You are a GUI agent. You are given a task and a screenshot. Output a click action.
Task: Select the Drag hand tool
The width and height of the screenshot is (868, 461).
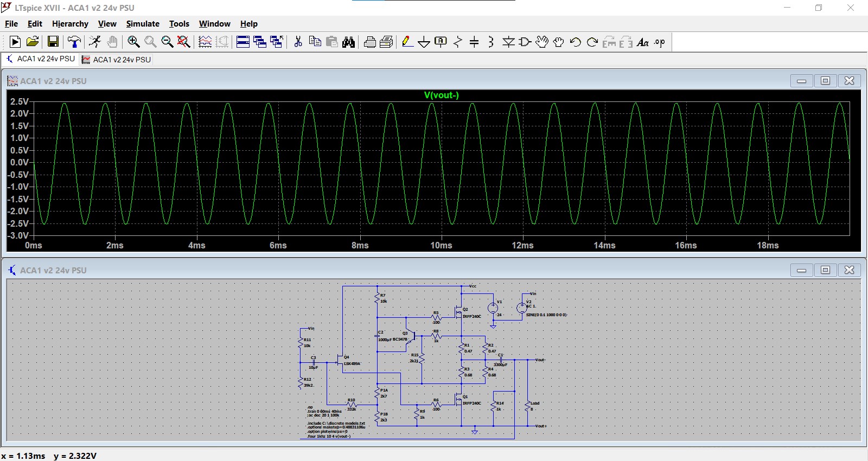click(559, 42)
